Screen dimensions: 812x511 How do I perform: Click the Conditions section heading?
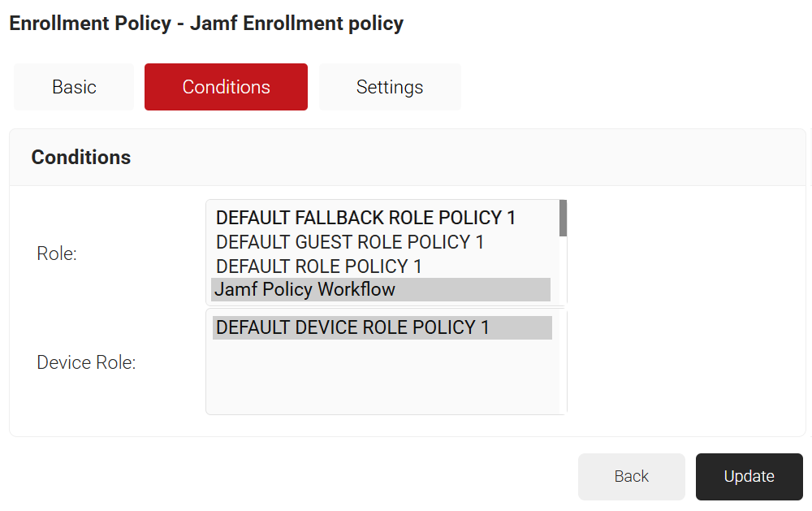click(81, 158)
